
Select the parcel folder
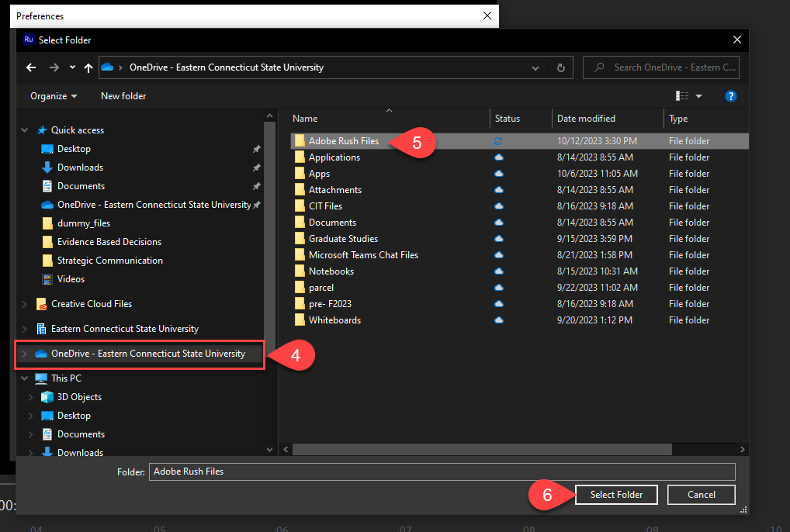(x=321, y=288)
